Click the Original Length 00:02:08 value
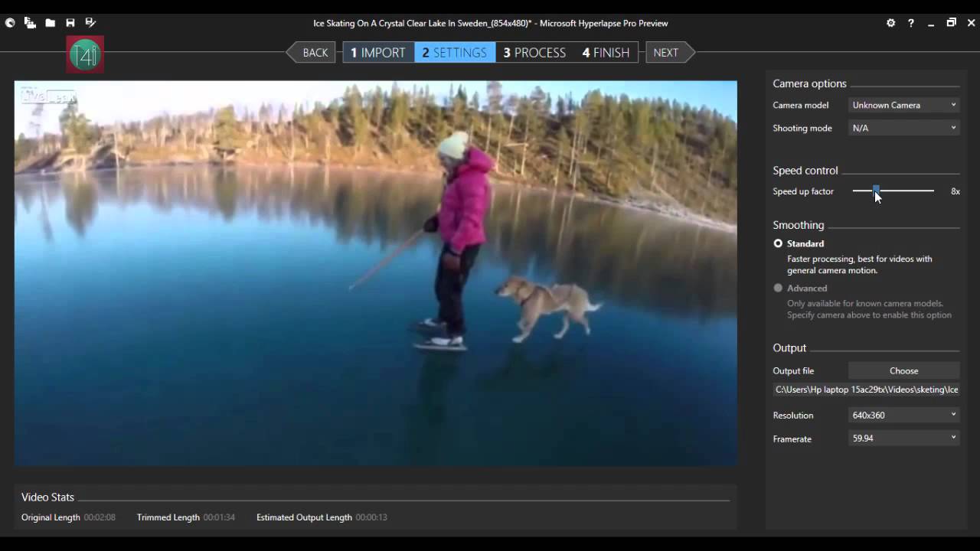 (100, 517)
